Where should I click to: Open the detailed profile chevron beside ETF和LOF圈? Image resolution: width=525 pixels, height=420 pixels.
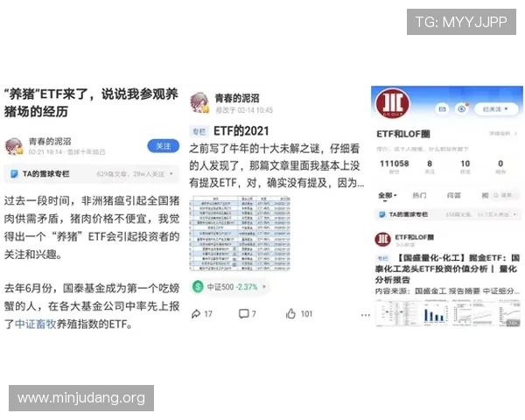515,133
